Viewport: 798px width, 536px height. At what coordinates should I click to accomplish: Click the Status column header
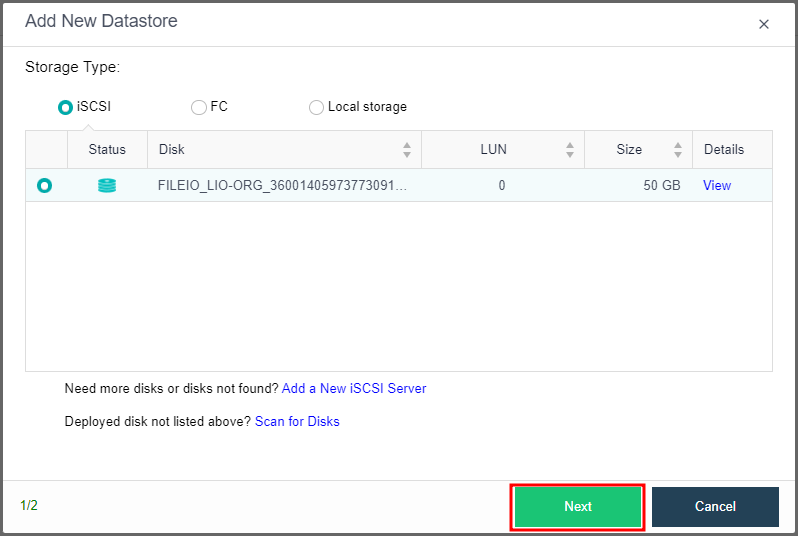pyautogui.click(x=107, y=150)
